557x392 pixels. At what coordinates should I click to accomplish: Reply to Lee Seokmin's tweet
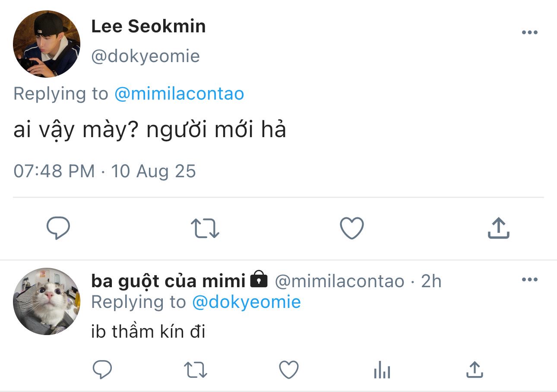pyautogui.click(x=58, y=228)
